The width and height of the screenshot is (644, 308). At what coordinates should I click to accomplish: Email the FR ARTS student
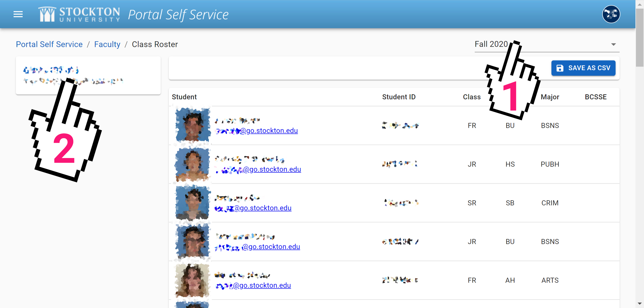[253, 286]
